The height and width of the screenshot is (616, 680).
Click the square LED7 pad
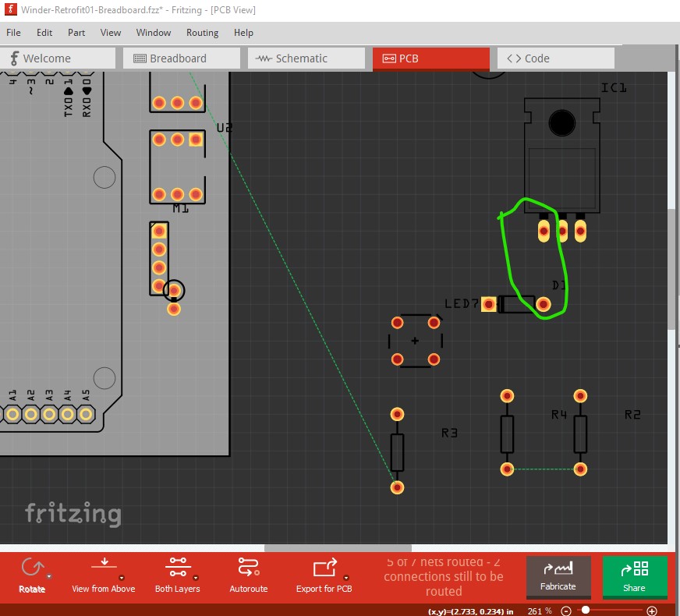click(489, 304)
